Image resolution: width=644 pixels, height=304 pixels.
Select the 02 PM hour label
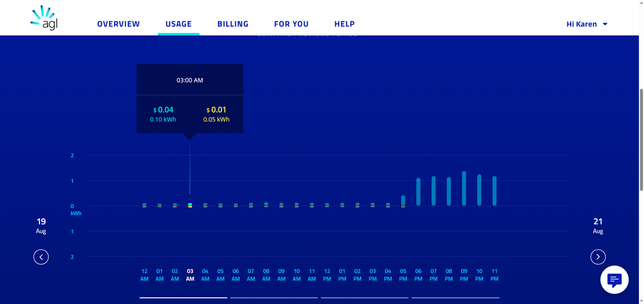click(x=357, y=275)
